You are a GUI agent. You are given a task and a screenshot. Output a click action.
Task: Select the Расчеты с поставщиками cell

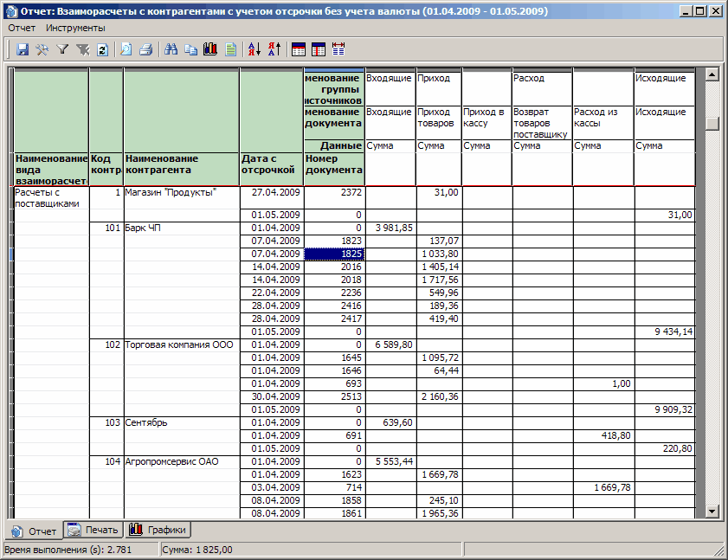click(x=52, y=198)
